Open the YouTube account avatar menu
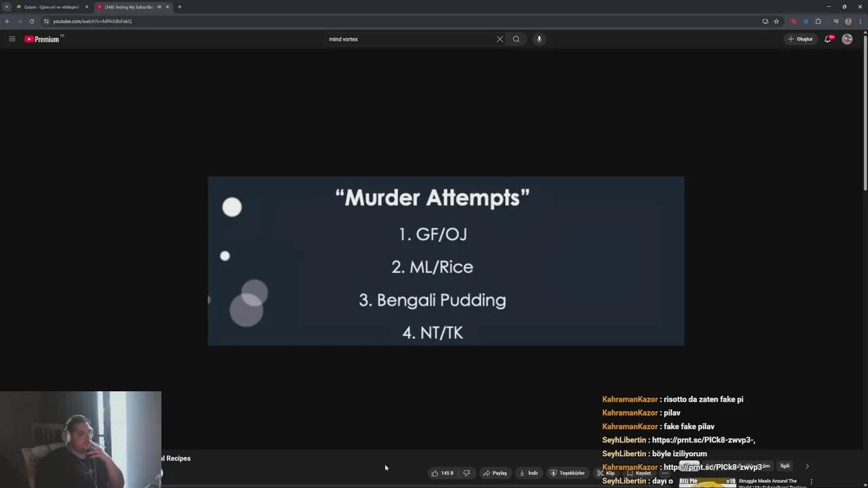The height and width of the screenshot is (488, 868). [847, 39]
